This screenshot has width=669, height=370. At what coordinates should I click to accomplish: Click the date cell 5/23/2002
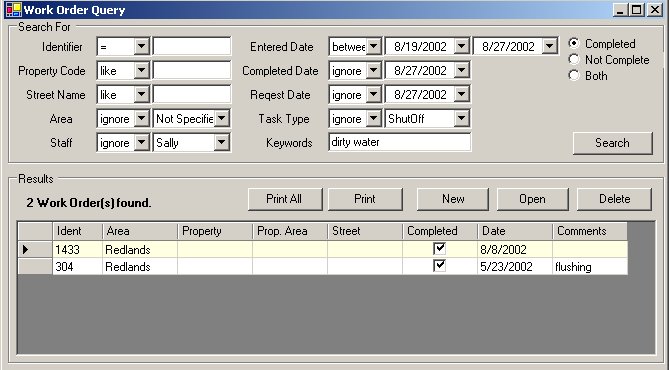515,266
